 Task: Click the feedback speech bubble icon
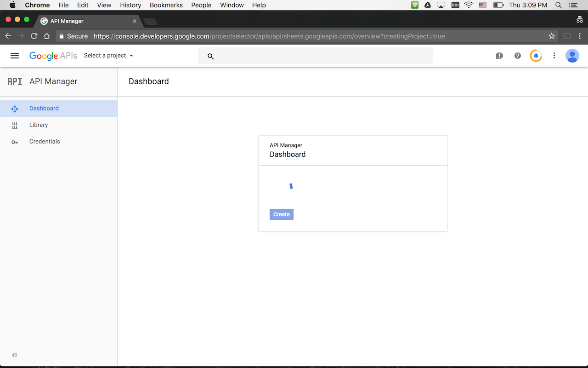point(499,56)
